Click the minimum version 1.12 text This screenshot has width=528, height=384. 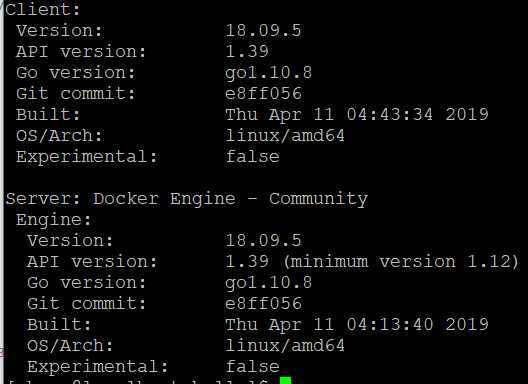[x=401, y=262]
